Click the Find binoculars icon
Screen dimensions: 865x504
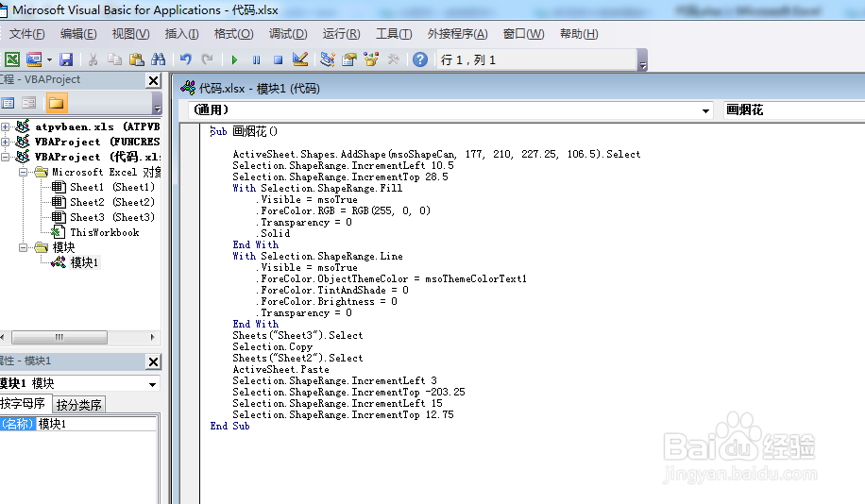[x=159, y=59]
